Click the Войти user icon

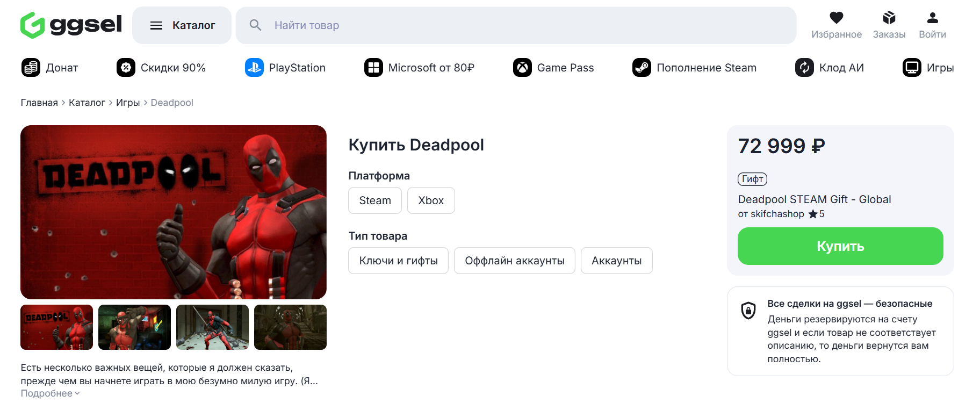coord(933,18)
